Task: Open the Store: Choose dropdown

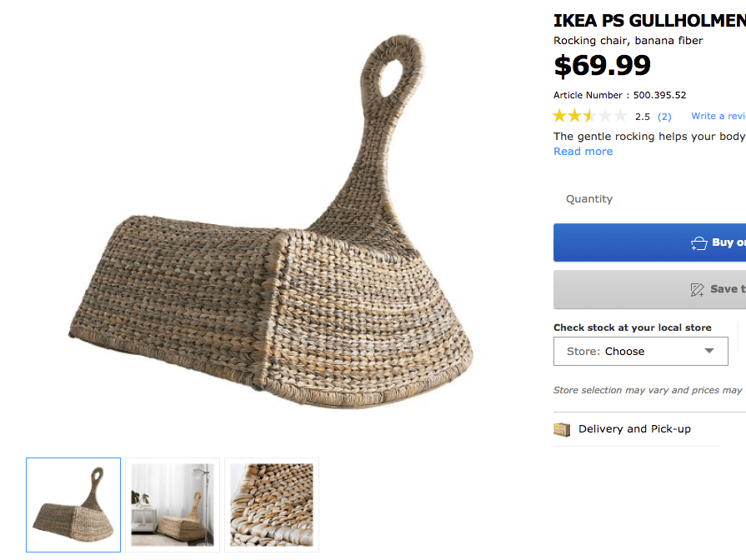Action: click(x=640, y=351)
